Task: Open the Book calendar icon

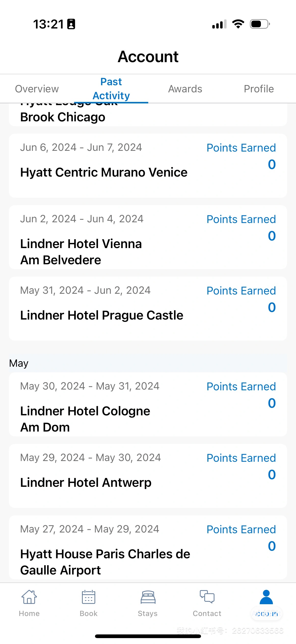Action: [x=88, y=597]
